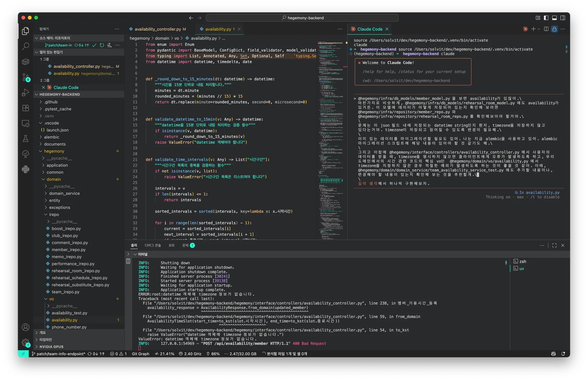Expand the documents folder
This screenshot has width=588, height=381.
tap(55, 144)
